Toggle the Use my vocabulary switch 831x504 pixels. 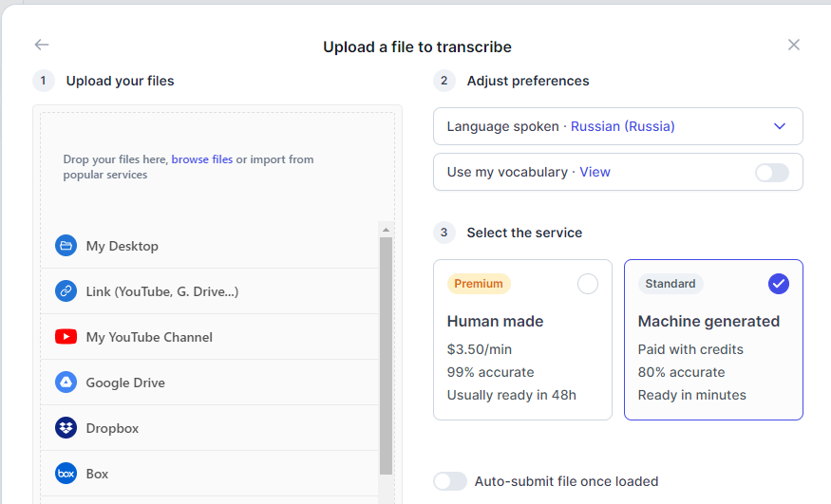pos(771,172)
